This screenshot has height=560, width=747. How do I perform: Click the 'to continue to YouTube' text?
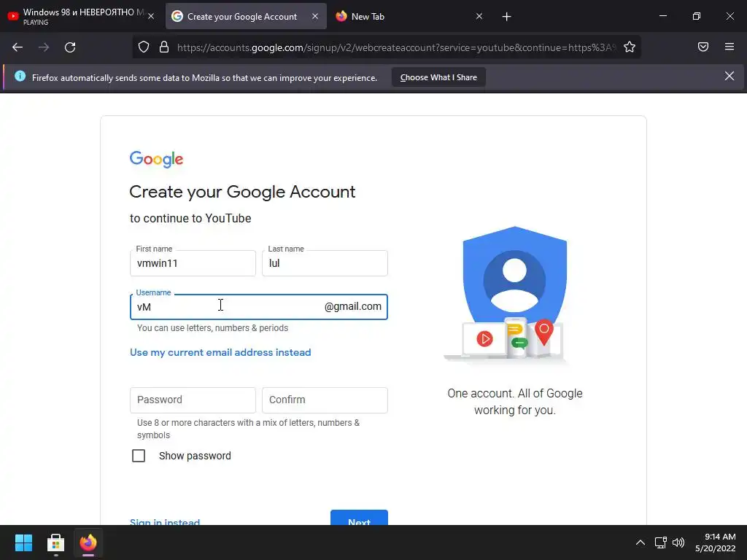(190, 218)
